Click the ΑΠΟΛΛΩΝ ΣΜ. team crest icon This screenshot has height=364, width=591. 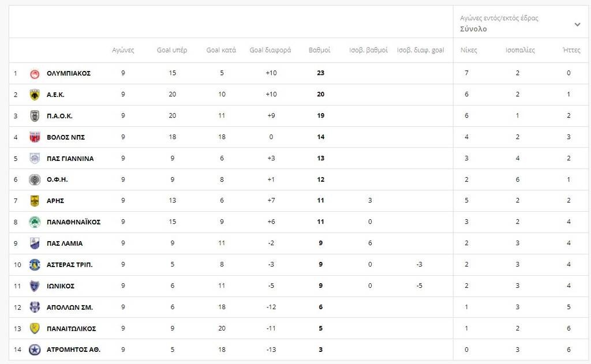35,307
